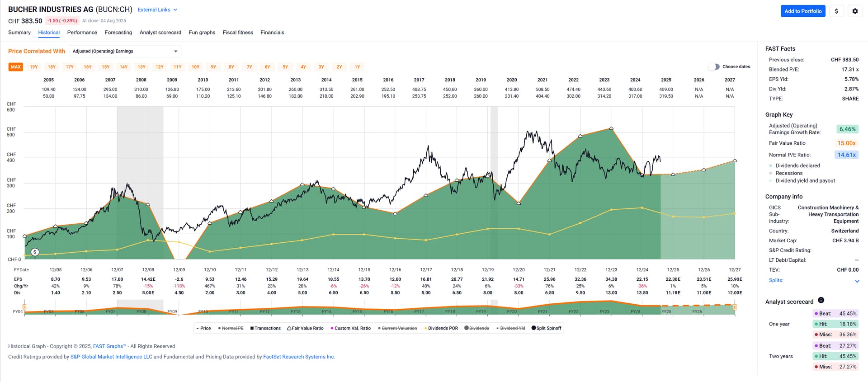The height and width of the screenshot is (382, 868).
Task: Select MAX time range
Action: (16, 67)
